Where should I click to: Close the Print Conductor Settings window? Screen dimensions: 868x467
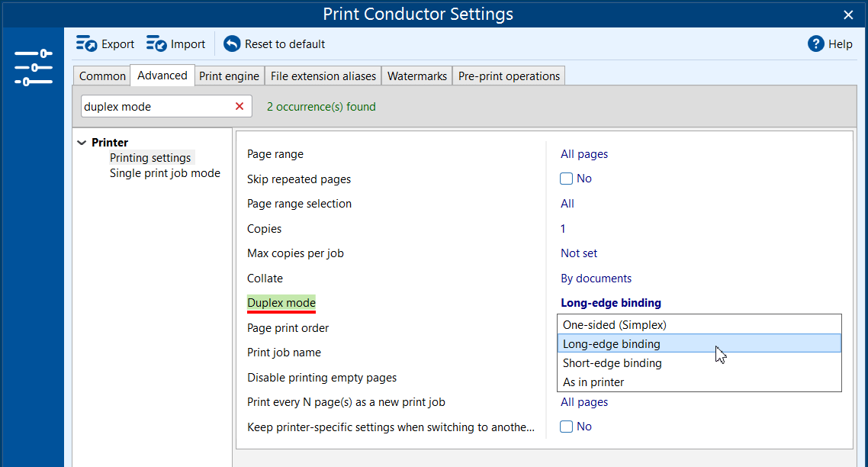pos(848,14)
